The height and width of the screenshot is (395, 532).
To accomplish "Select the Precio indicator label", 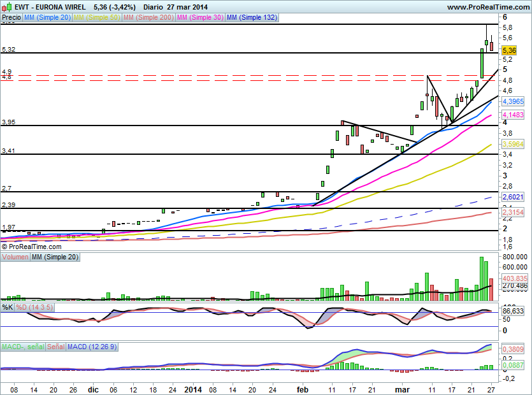I will point(11,18).
